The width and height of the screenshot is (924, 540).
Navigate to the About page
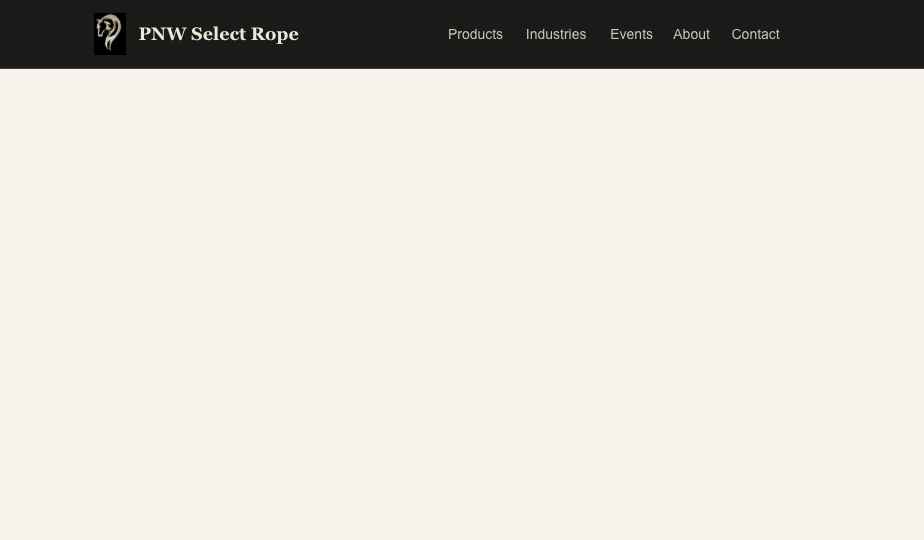(691, 34)
